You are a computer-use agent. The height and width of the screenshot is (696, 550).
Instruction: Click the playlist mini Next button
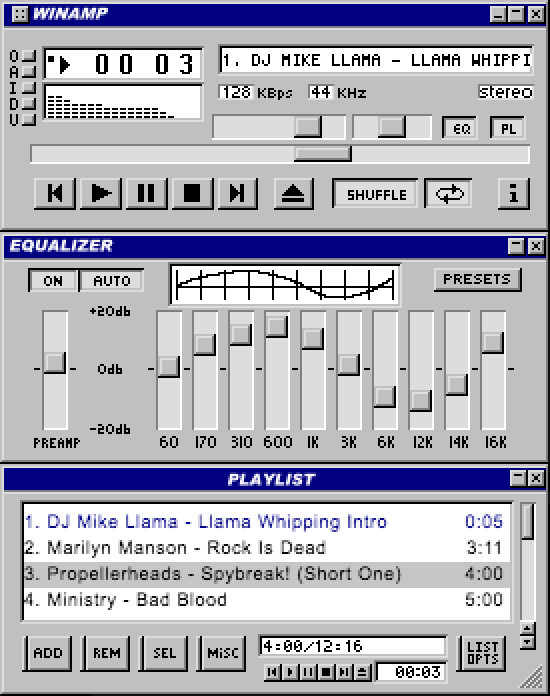coord(344,672)
